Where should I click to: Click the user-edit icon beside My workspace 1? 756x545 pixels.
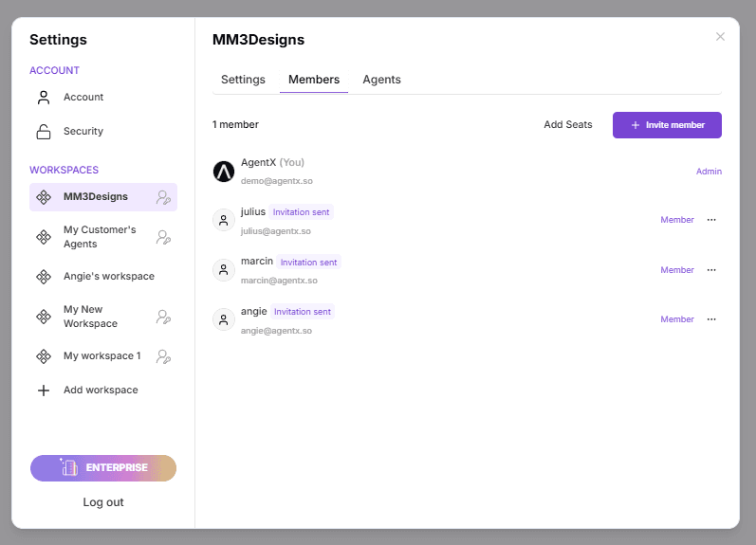coord(163,356)
